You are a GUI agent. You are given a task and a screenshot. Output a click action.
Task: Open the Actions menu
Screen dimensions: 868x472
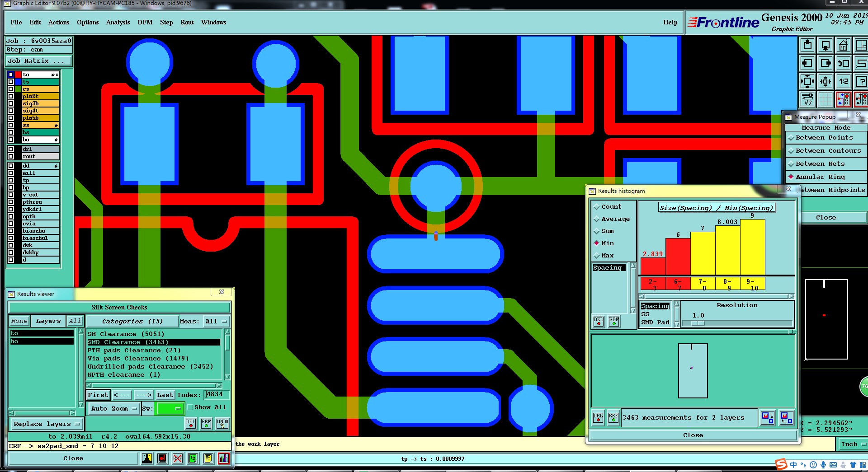point(59,22)
